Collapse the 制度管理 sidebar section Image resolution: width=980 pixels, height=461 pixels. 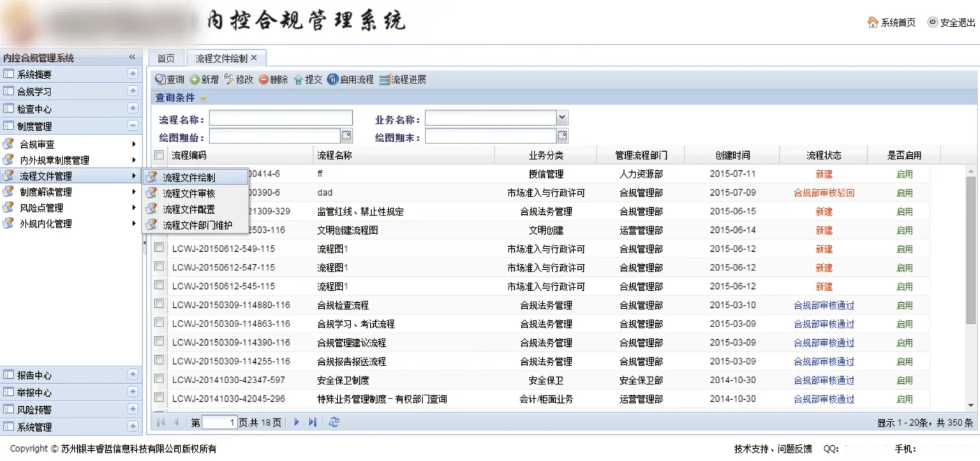click(x=133, y=126)
